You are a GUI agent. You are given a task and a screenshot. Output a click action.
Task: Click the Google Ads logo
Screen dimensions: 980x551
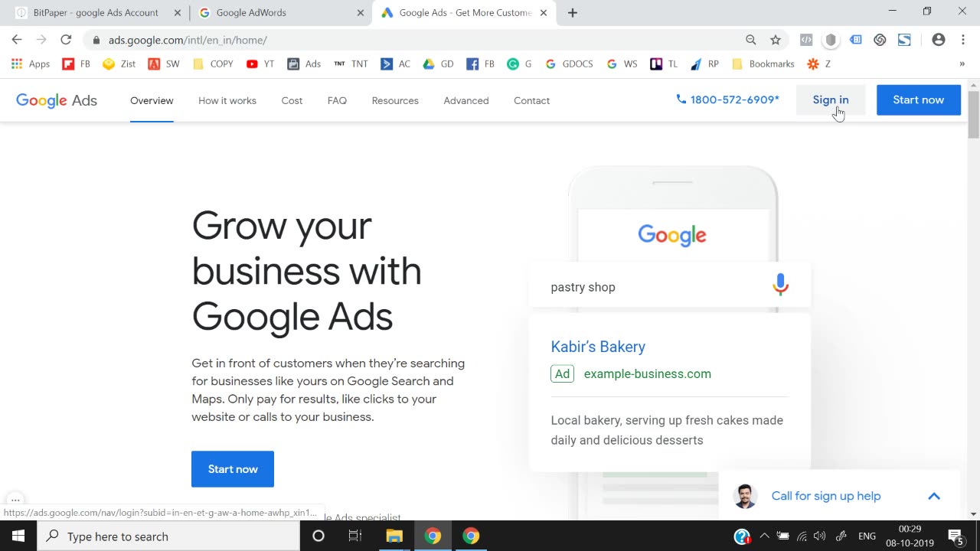pos(57,100)
